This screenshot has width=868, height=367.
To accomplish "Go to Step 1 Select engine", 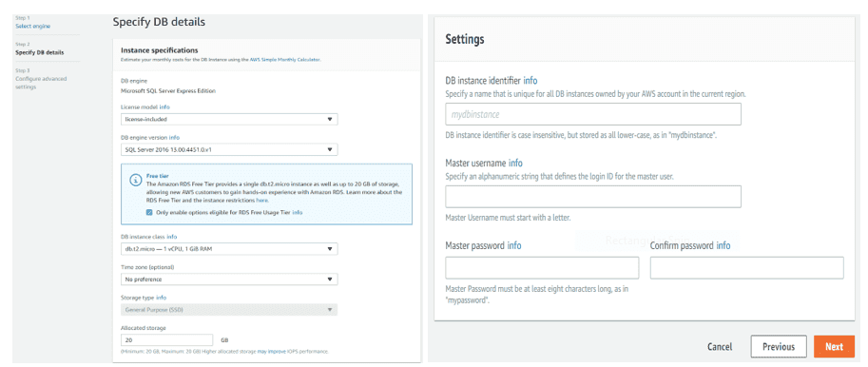I will [x=33, y=26].
